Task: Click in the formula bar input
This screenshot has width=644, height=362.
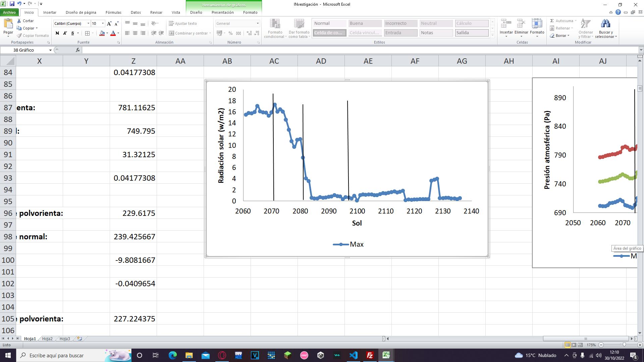Action: pos(335,50)
